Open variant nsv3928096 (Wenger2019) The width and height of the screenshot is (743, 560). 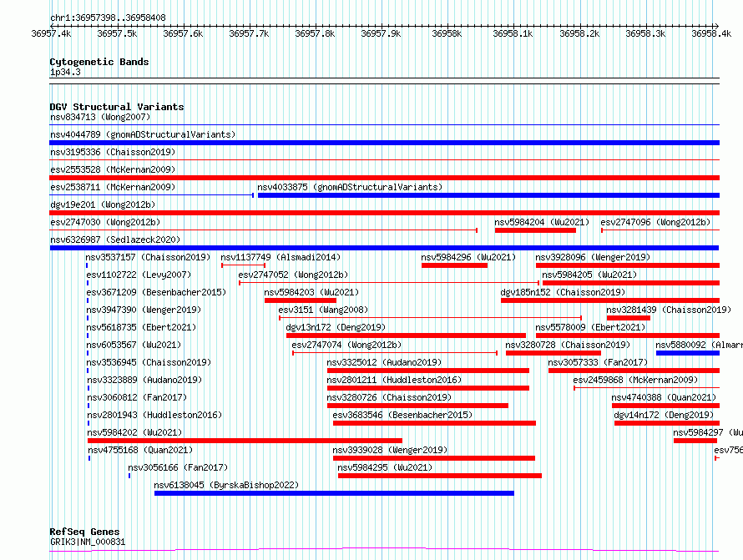pyautogui.click(x=593, y=257)
